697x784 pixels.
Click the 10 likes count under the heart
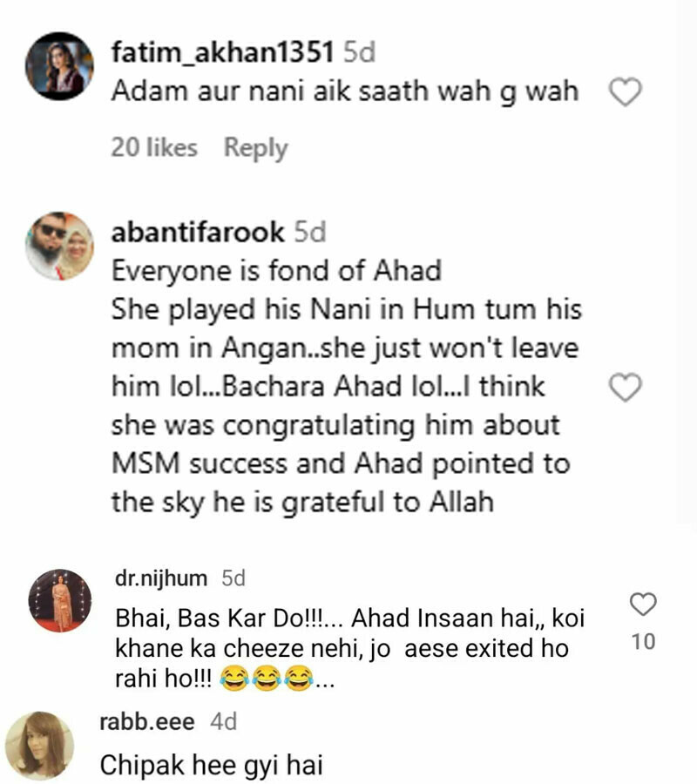tap(643, 643)
